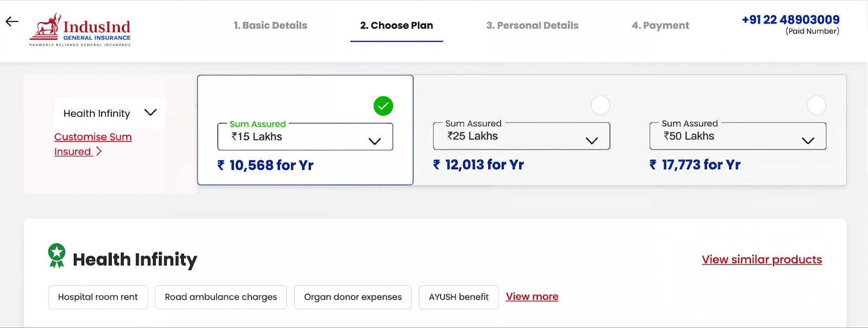Expand the ₹15 Lakhs Sum Assured dropdown

(x=374, y=140)
